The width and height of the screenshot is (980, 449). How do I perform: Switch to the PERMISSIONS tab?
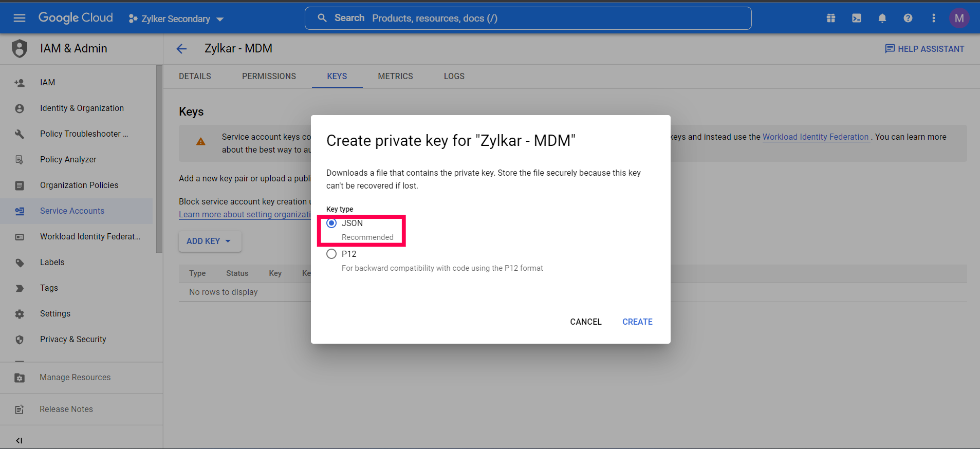click(269, 76)
